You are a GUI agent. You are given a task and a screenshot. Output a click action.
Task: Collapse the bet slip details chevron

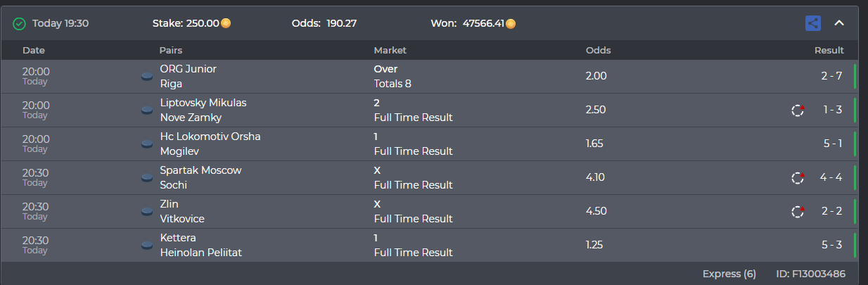pyautogui.click(x=838, y=23)
